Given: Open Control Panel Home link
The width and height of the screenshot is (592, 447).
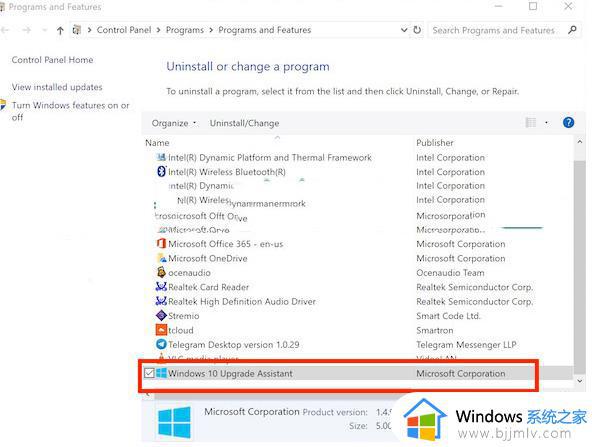Looking at the screenshot, I should coord(52,60).
